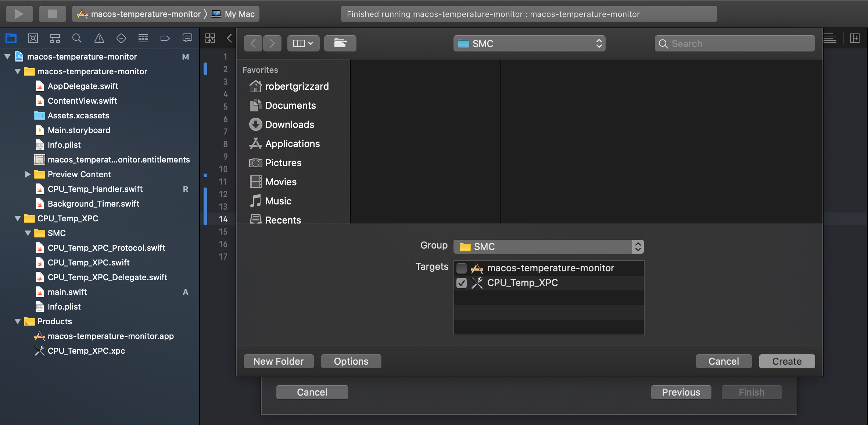
Task: Collapse the macos-temperature-monitor project root
Action: [x=7, y=57]
